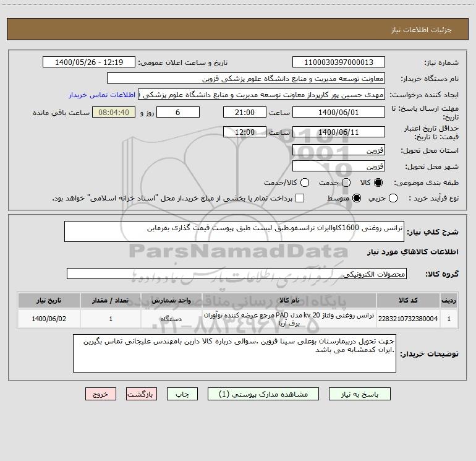The image size is (476, 461).
Task: Click the پاسخ به نیاز button
Action: click(x=360, y=394)
